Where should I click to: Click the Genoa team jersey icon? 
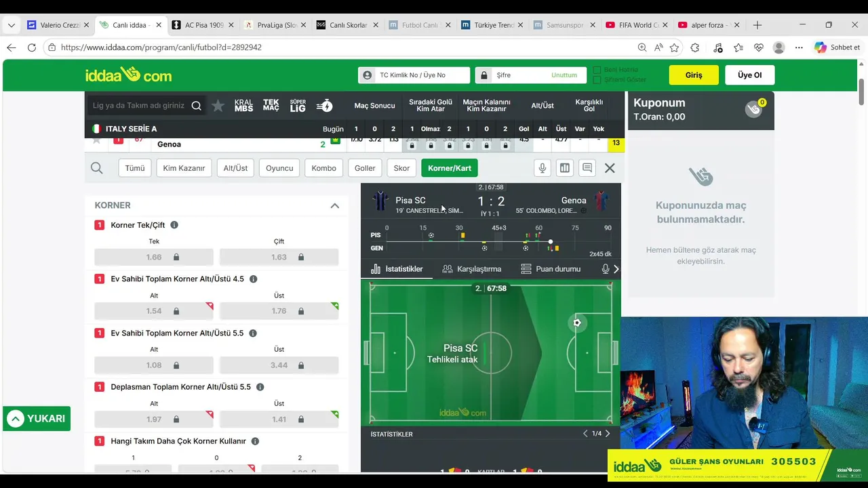pos(601,201)
